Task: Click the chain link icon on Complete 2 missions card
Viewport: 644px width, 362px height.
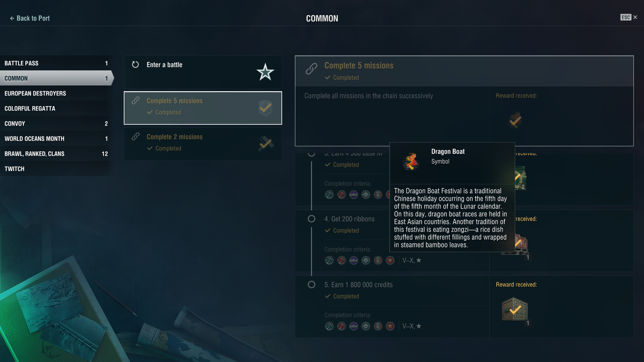Action: pyautogui.click(x=136, y=136)
